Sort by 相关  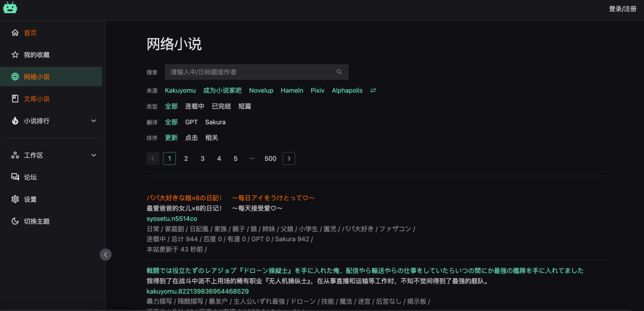click(x=212, y=138)
